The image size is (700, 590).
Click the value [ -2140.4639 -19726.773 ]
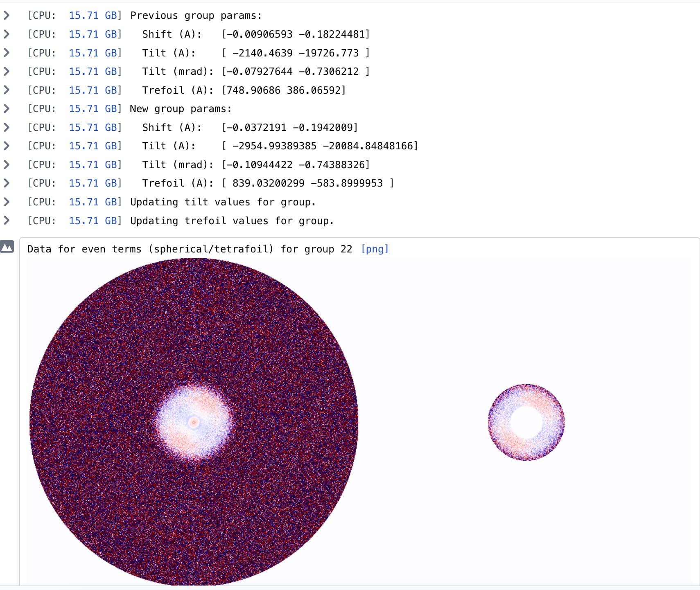point(296,53)
